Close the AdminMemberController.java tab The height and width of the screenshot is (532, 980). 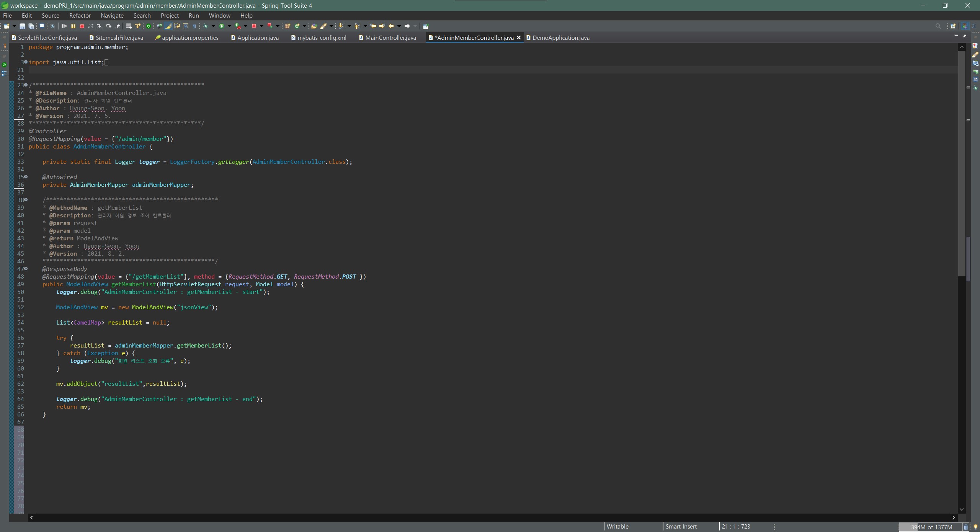(x=519, y=38)
